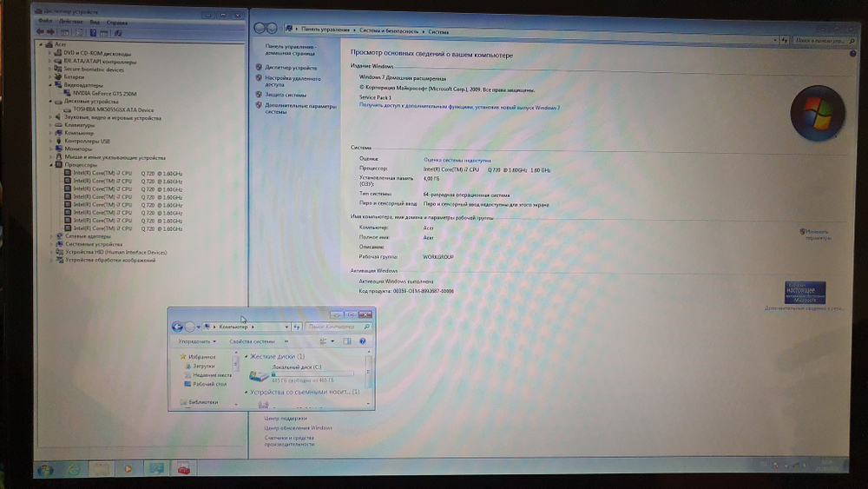
Task: Collapse the Процессоры node
Action: point(51,165)
